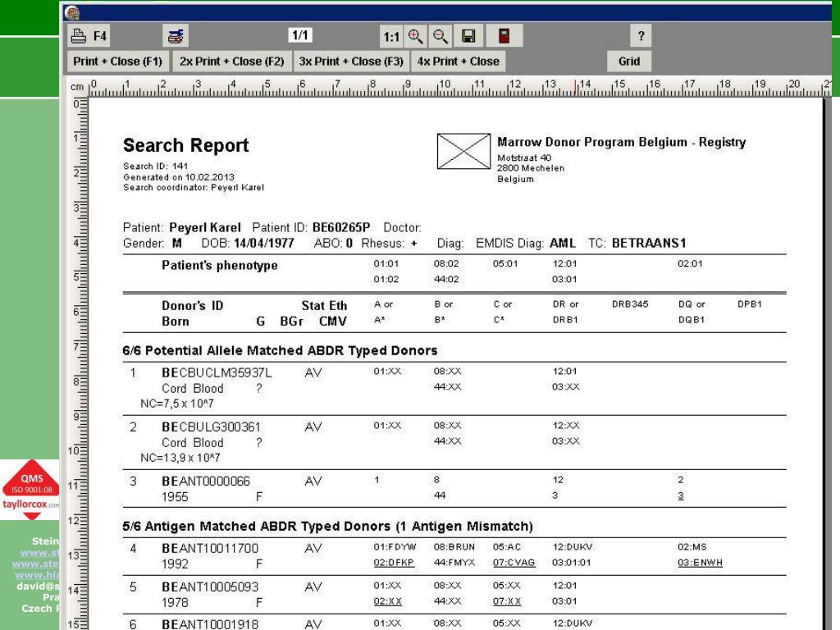Open help with the question mark button
This screenshot has height=630, width=840.
coord(641,36)
